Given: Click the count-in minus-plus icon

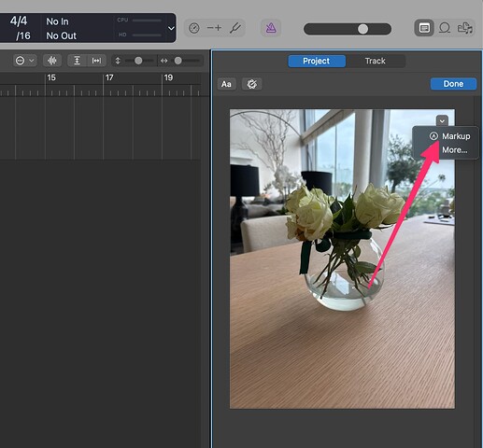Looking at the screenshot, I should click(214, 28).
